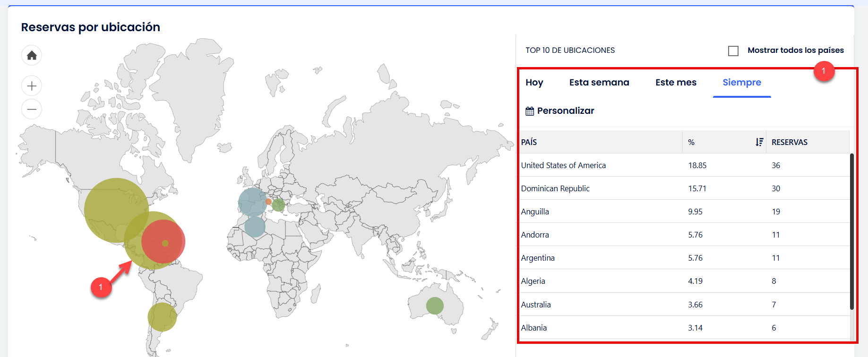Sort table by PAÍS column header
The height and width of the screenshot is (357, 868).
[x=529, y=142]
